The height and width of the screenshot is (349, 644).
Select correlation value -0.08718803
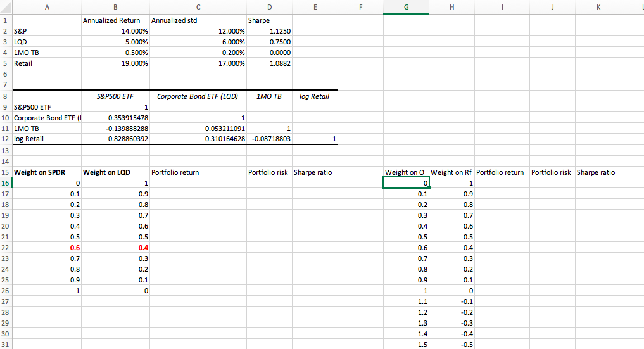click(269, 139)
